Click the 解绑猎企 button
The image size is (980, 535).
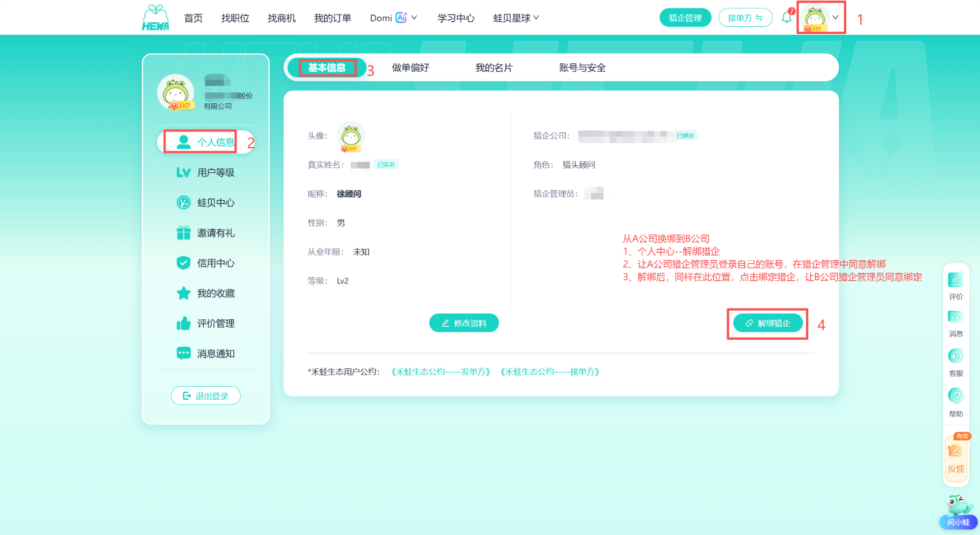point(768,323)
